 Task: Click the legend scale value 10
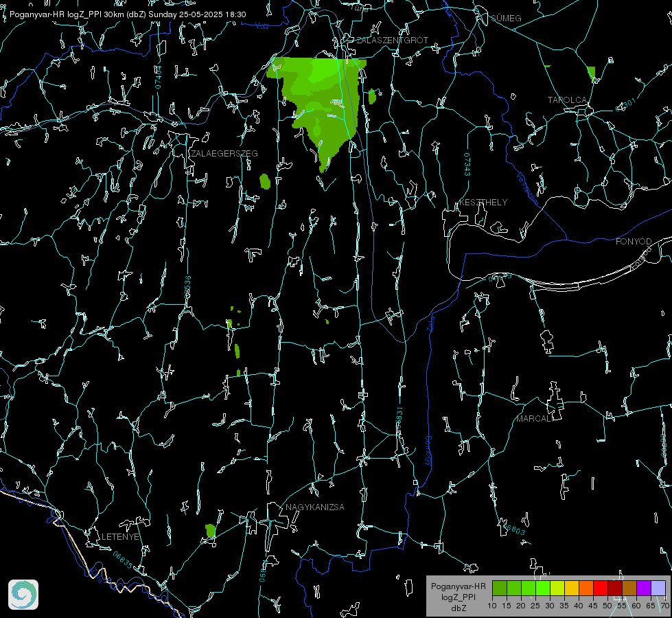point(492,606)
